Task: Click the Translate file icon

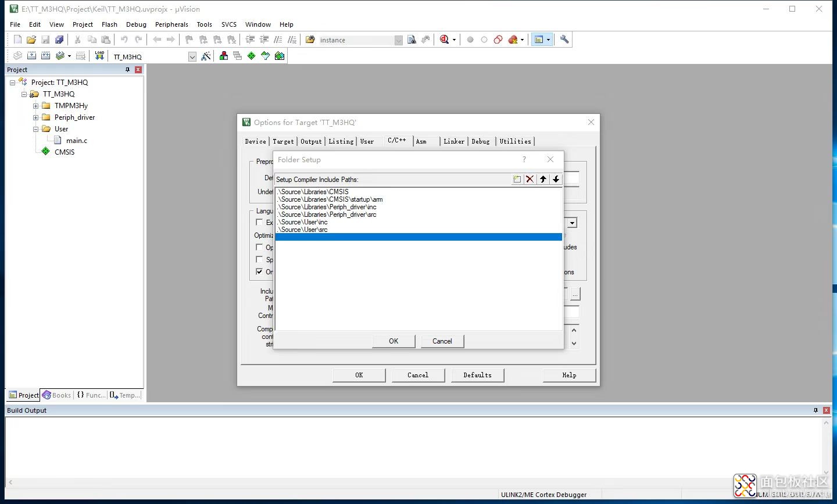Action: pos(17,56)
